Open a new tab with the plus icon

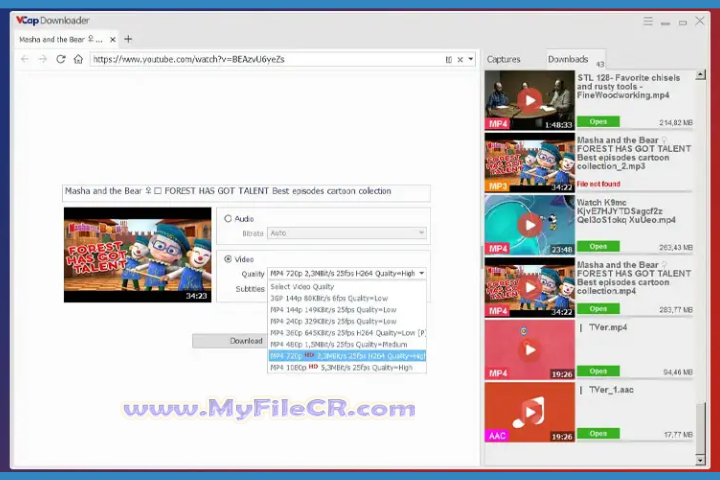128,39
